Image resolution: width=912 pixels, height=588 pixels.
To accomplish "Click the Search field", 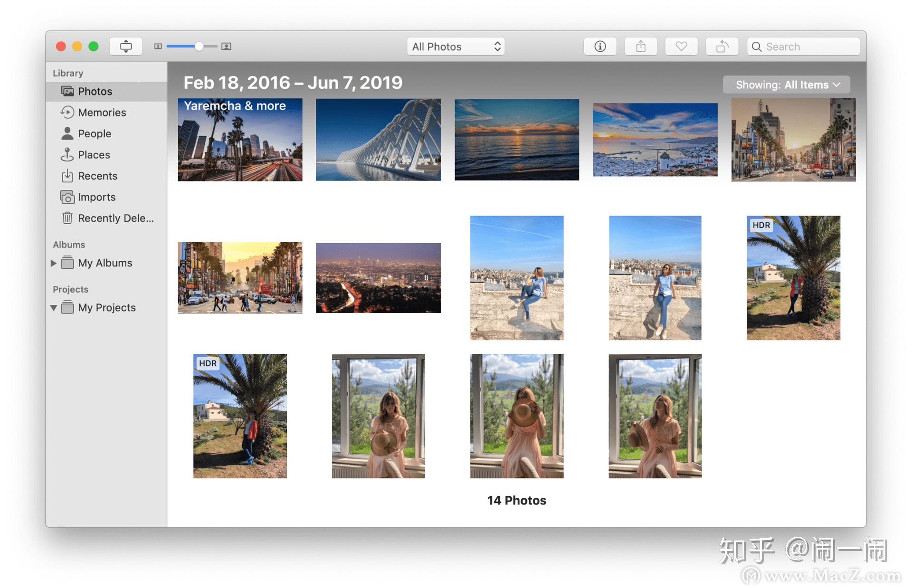I will pos(807,47).
